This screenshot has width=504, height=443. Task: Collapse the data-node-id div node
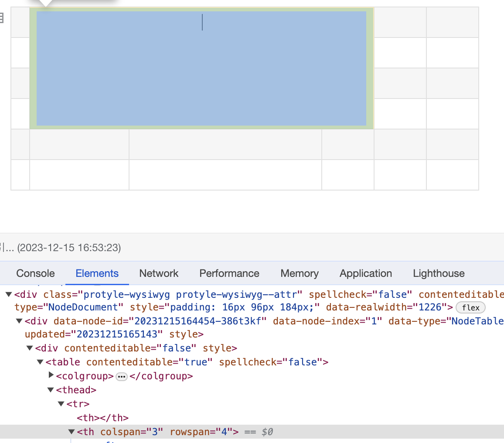coord(19,321)
